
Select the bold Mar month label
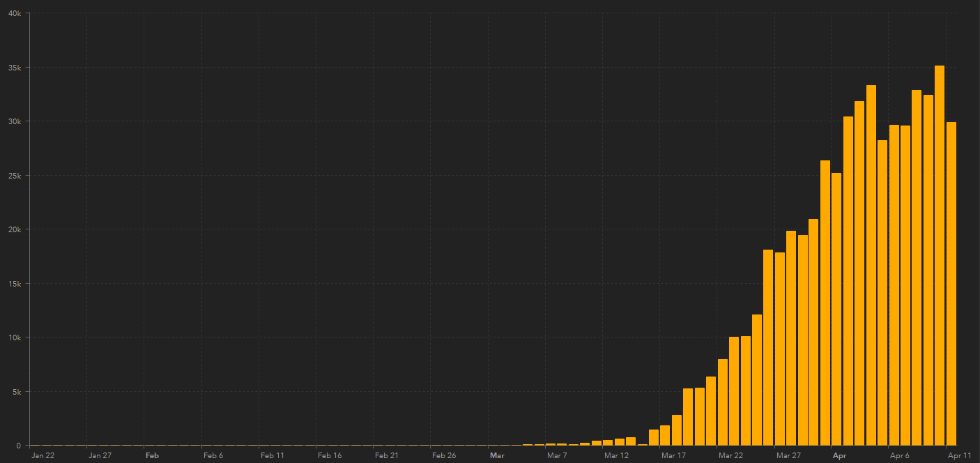click(497, 455)
